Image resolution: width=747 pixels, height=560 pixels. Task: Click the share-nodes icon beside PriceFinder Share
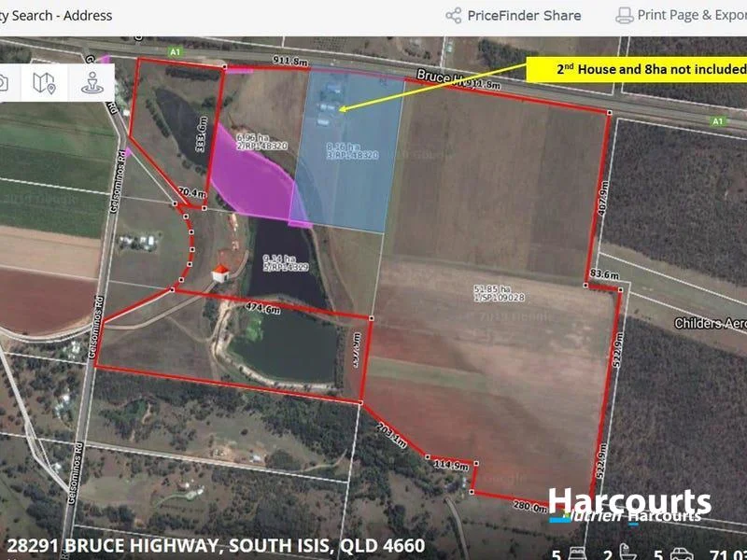coord(455,15)
